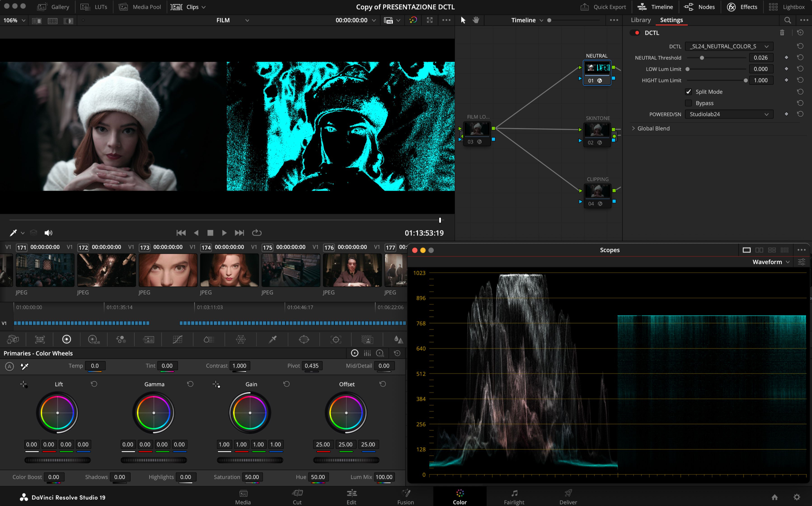Image resolution: width=812 pixels, height=506 pixels.
Task: Select the hand pan tool in node editor
Action: [476, 20]
